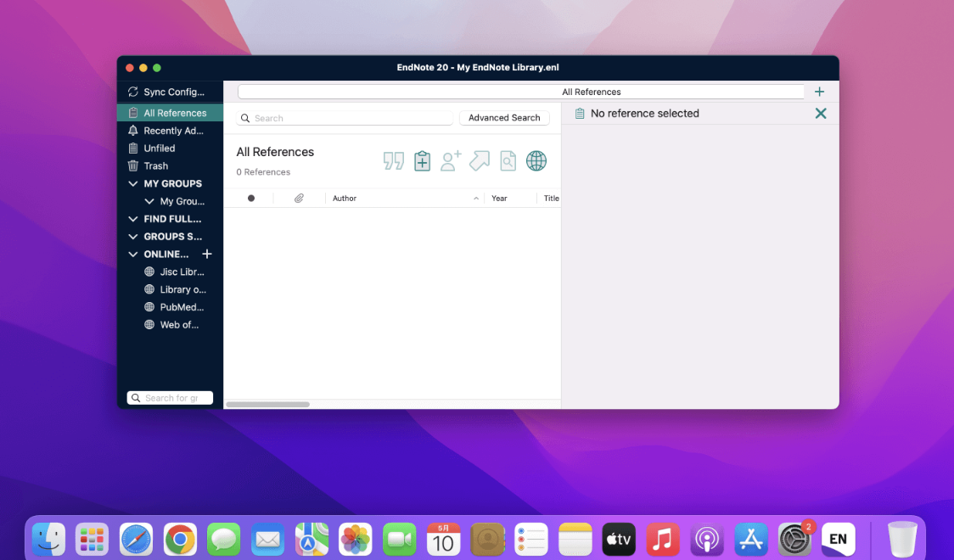Open Advanced Search
This screenshot has width=954, height=560.
coord(504,118)
